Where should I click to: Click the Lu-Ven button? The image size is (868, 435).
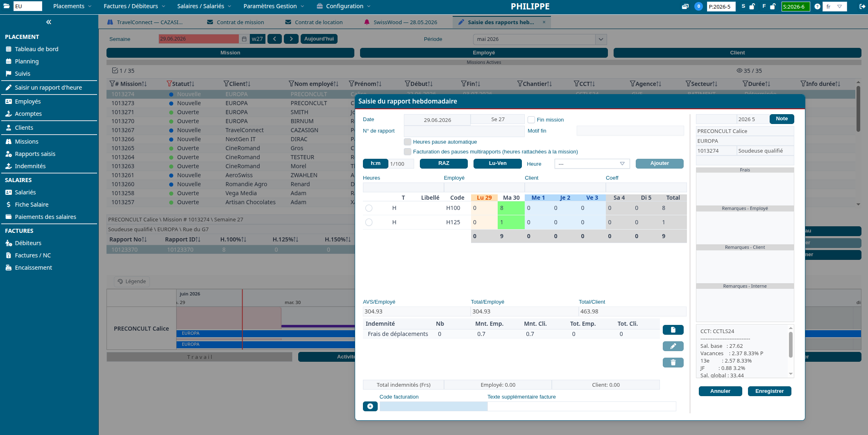pyautogui.click(x=498, y=163)
